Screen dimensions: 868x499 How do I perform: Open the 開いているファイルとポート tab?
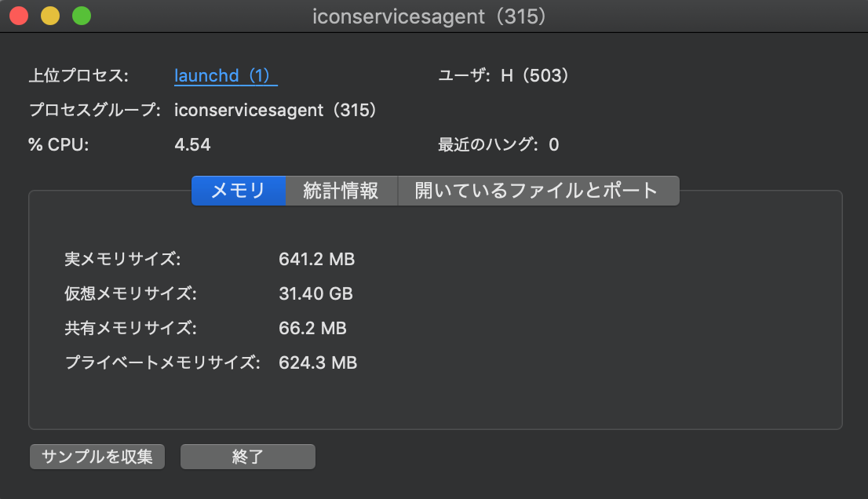[538, 191]
